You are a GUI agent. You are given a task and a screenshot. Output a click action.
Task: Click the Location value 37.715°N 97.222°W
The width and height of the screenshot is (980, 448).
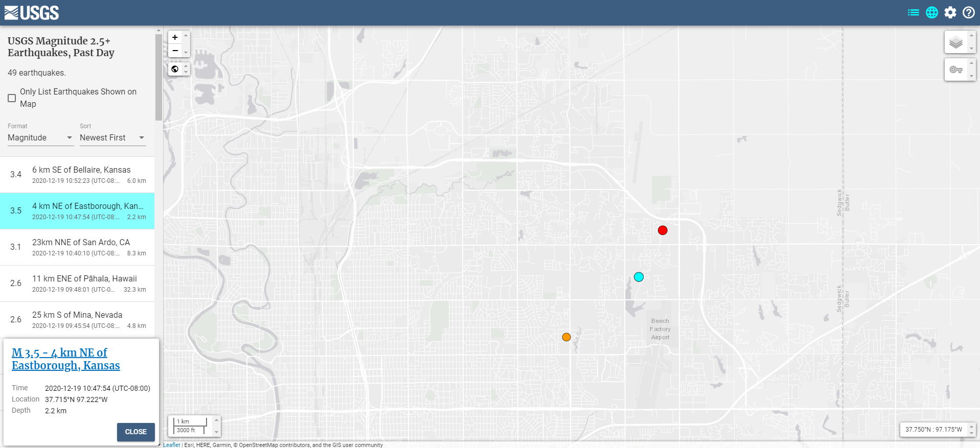pos(76,399)
